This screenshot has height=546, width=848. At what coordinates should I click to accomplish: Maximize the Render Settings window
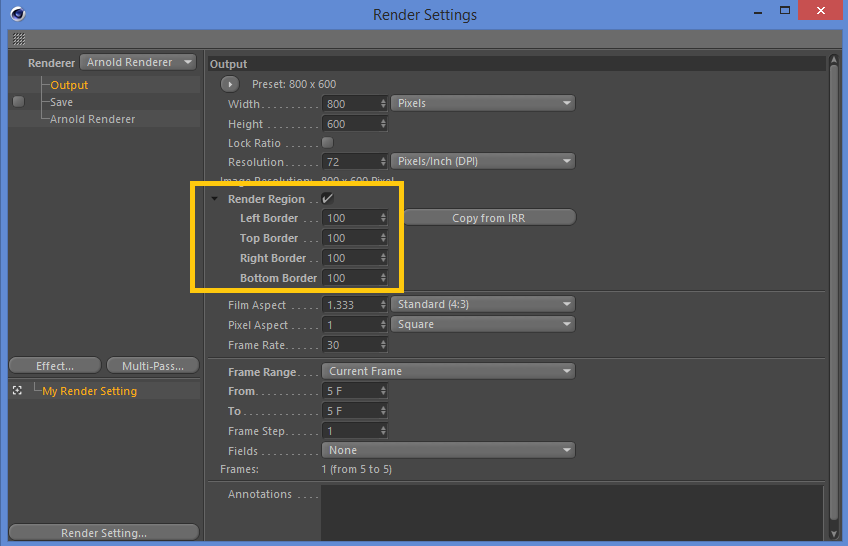coord(785,11)
